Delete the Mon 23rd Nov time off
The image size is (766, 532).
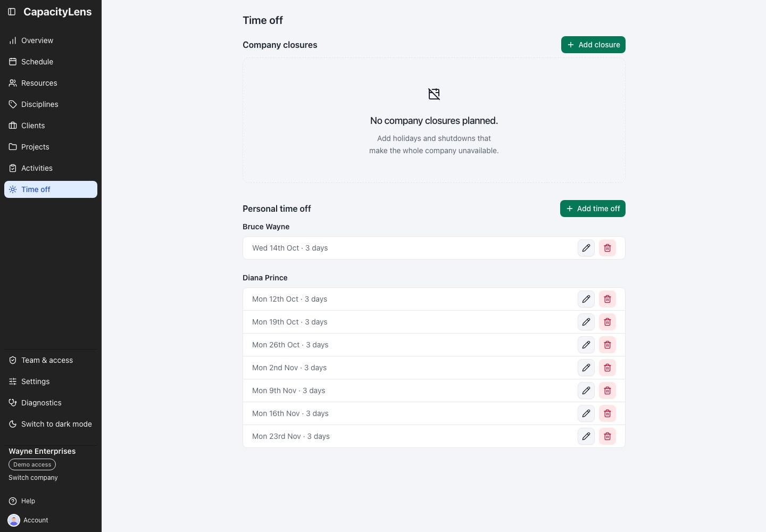[x=607, y=436]
